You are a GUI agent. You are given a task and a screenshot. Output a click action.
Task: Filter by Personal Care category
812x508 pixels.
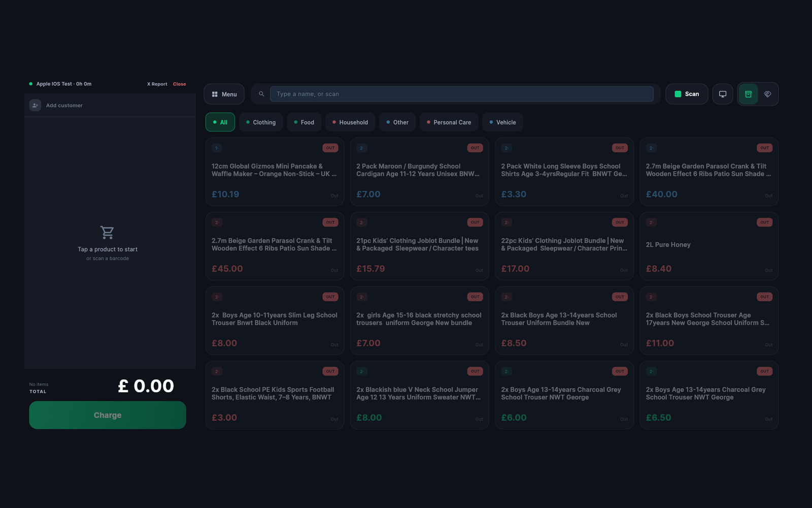(x=449, y=122)
